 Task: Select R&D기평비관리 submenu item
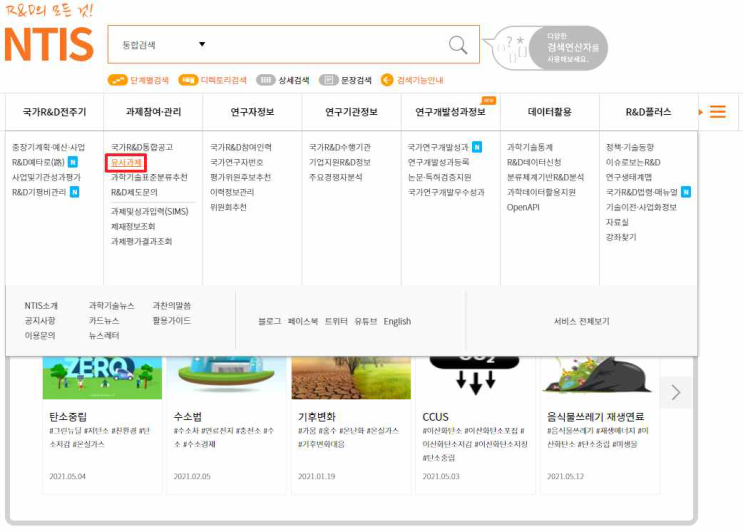[39, 192]
